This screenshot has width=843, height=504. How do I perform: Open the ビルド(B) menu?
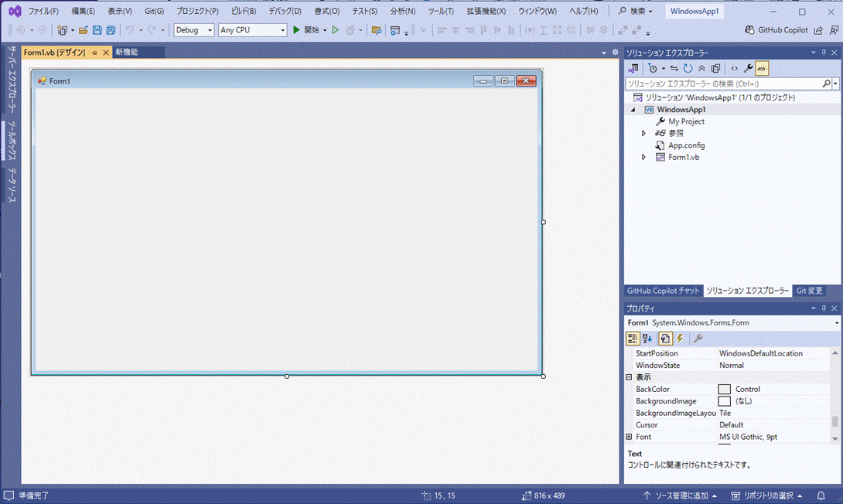pos(244,12)
